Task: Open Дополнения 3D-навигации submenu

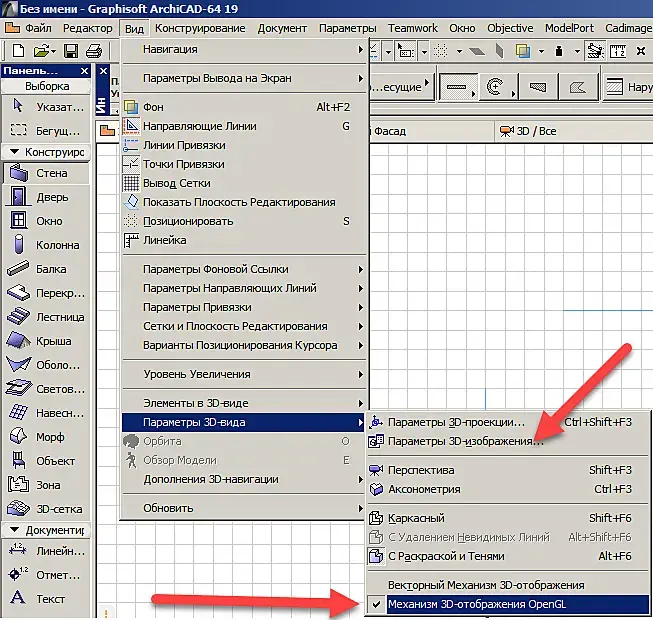Action: click(244, 479)
